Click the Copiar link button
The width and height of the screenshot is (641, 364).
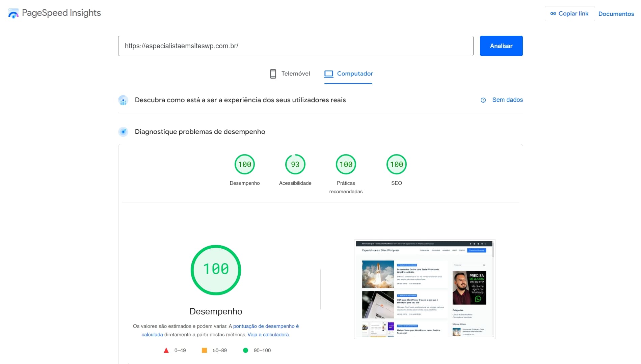569,13
